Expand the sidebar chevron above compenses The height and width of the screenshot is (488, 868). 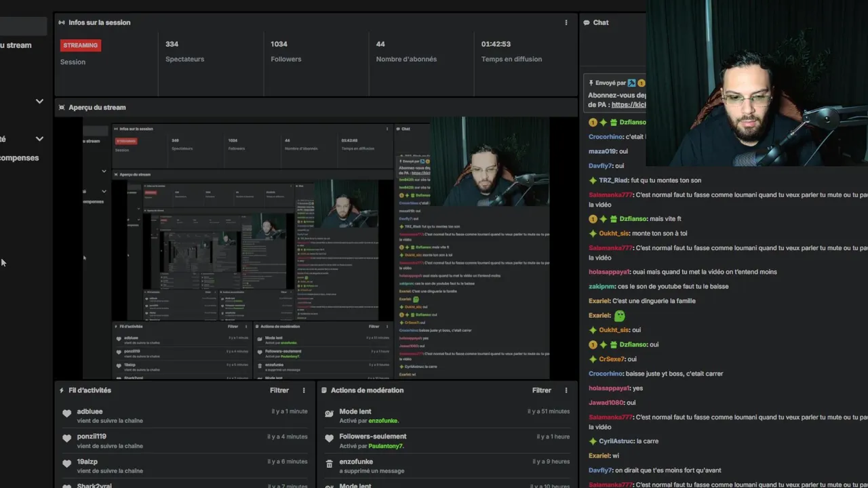[x=39, y=139]
